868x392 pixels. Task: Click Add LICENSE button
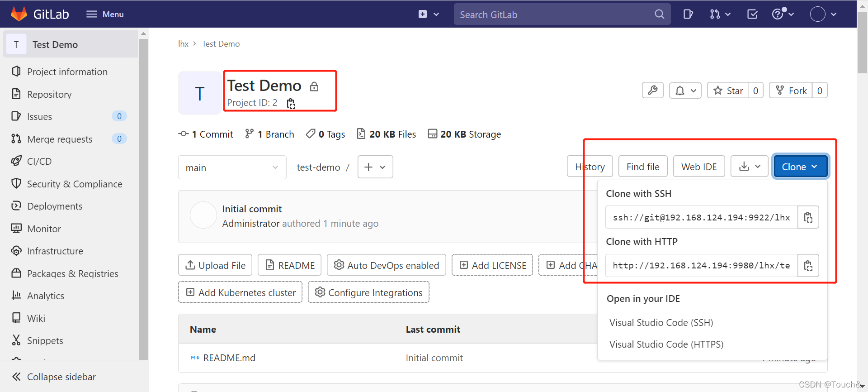(x=492, y=265)
